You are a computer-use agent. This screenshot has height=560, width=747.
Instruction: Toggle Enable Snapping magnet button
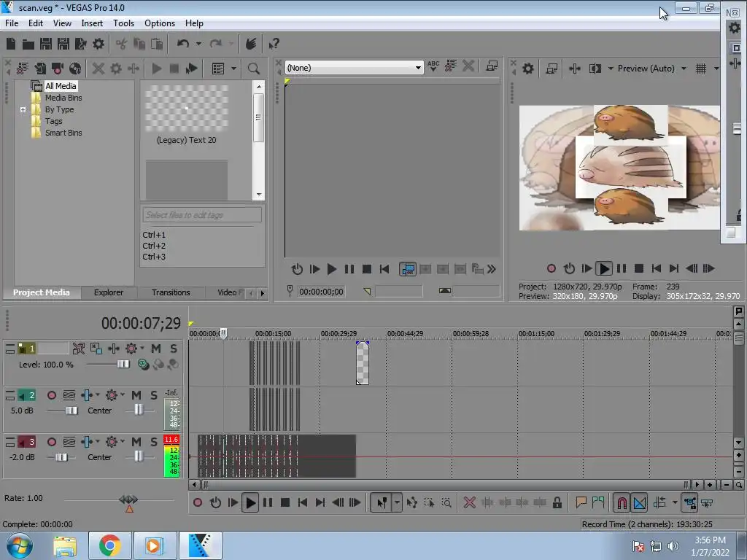(622, 502)
